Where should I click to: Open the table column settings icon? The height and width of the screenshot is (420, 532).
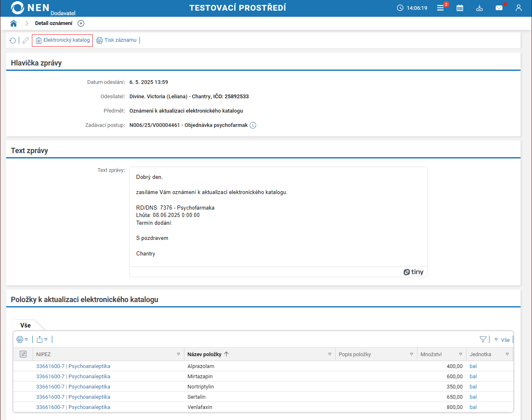[23, 354]
